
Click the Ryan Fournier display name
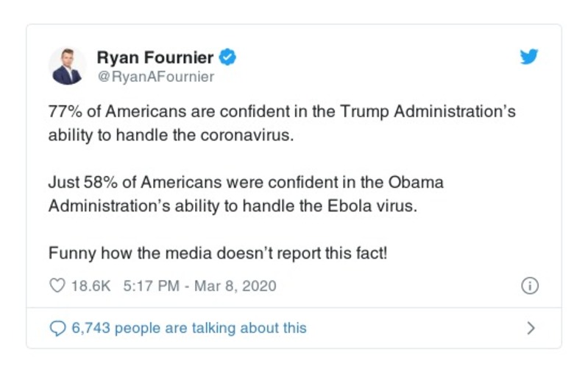(x=155, y=57)
